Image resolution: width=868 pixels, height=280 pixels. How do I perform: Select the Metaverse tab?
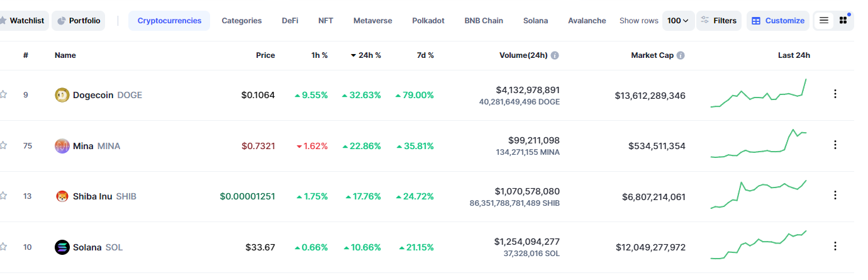[372, 21]
